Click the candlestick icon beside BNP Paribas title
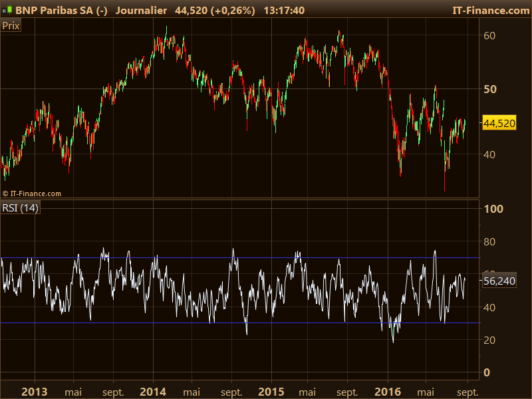Viewport: 532px width, 399px height. click(x=7, y=10)
